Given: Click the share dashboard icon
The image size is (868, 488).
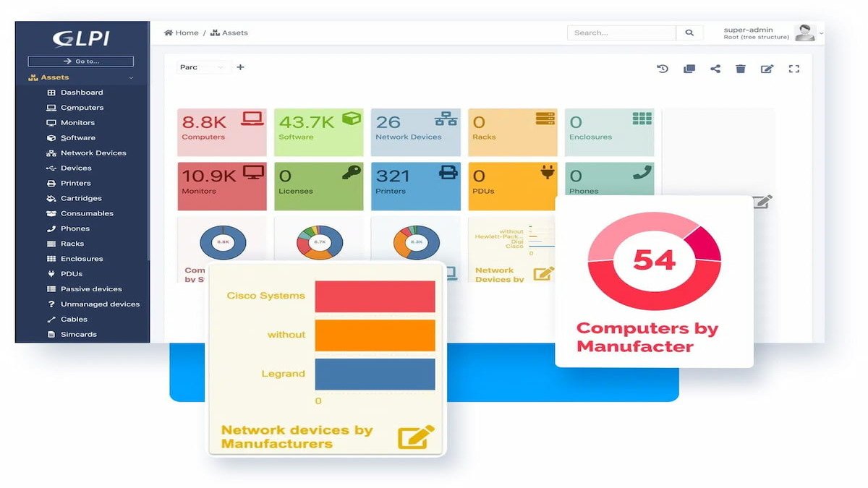Looking at the screenshot, I should coord(715,69).
